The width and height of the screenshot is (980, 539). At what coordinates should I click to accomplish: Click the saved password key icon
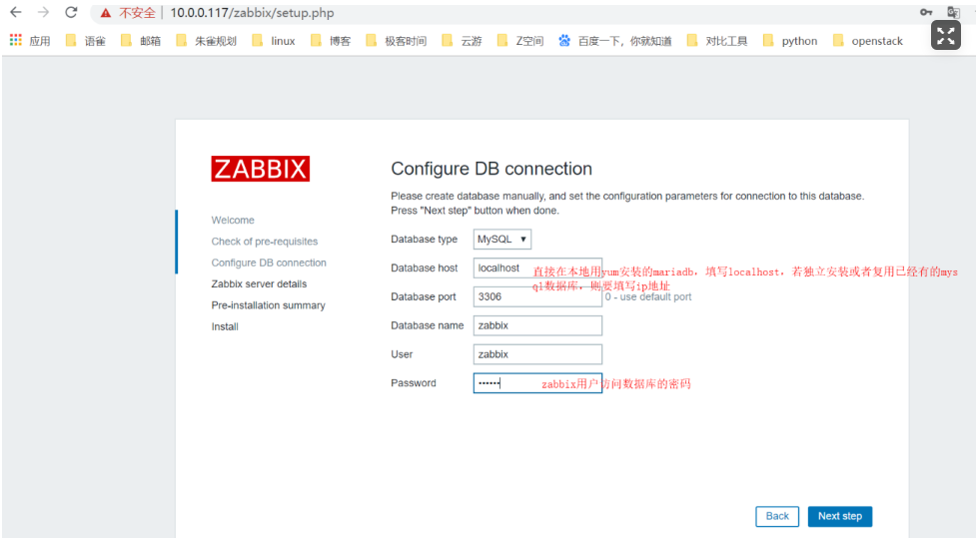coord(926,12)
